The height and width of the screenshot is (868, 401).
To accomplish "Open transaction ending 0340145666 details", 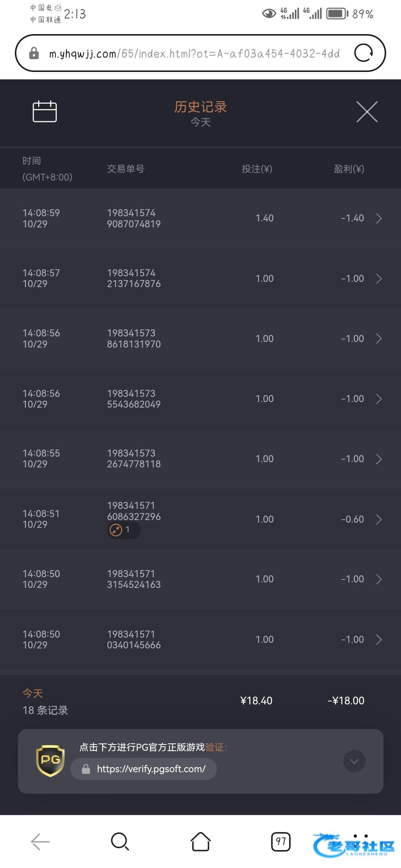I will tap(379, 640).
